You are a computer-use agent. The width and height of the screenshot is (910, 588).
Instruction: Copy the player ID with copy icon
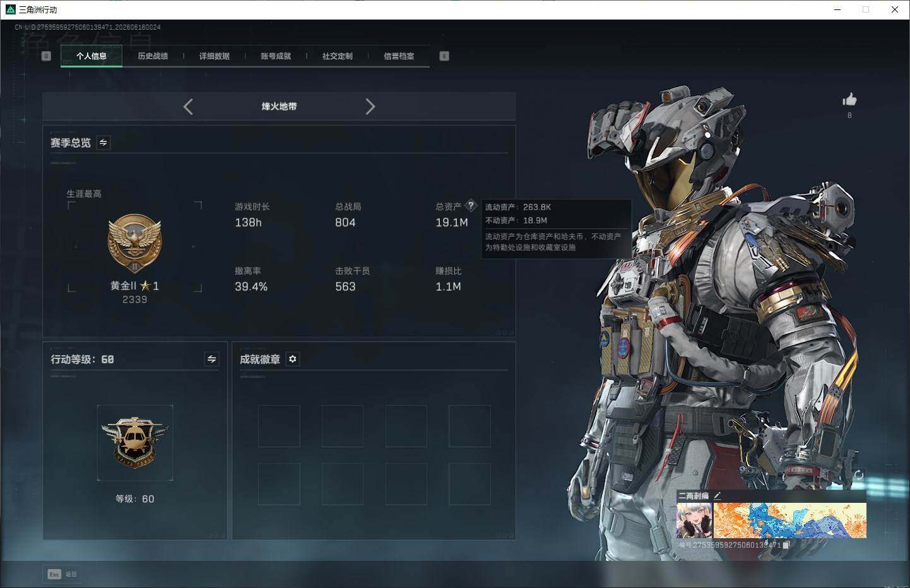786,545
